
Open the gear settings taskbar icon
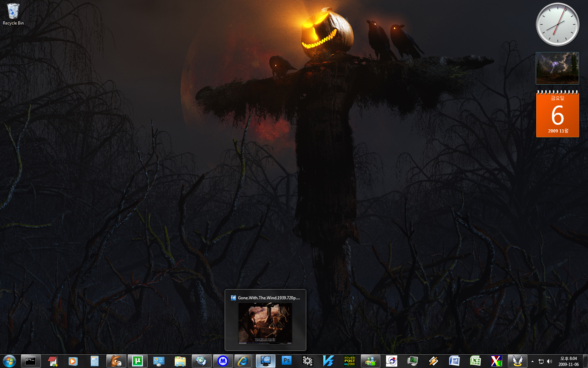[x=307, y=361]
